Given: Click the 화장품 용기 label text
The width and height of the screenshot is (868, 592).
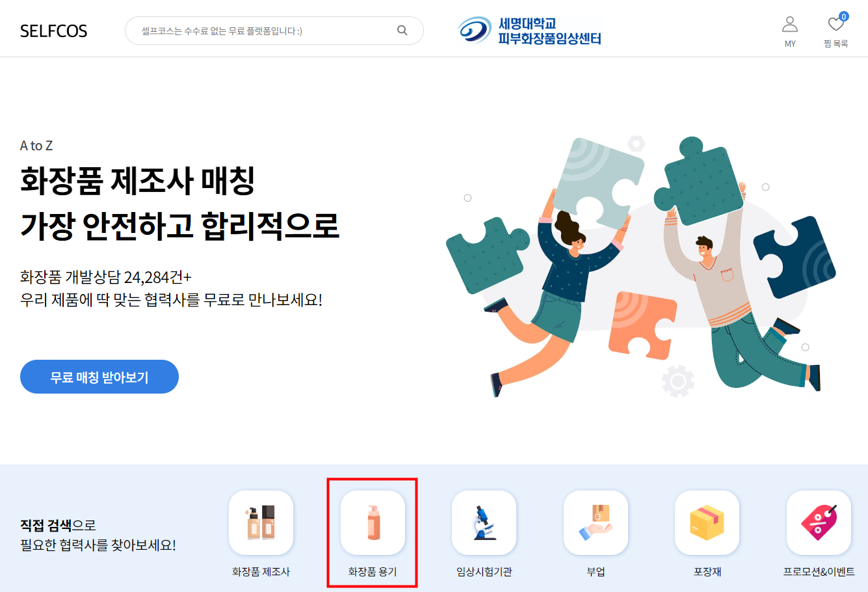Looking at the screenshot, I should [x=373, y=572].
